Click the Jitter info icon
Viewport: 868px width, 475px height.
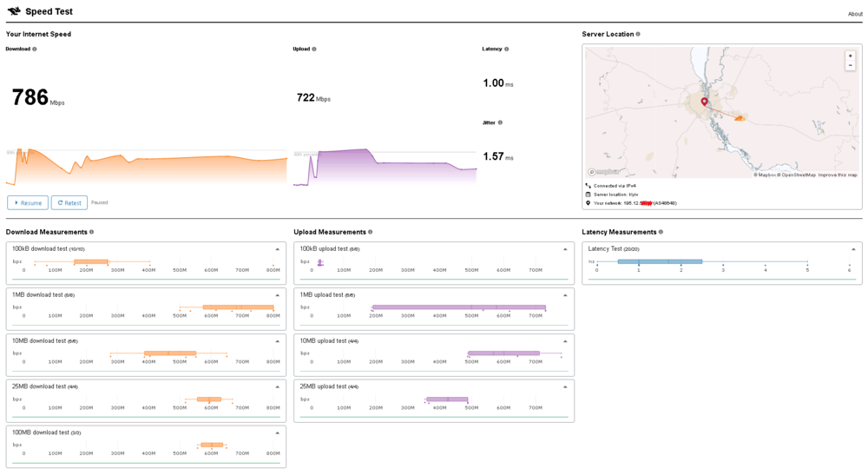click(500, 122)
